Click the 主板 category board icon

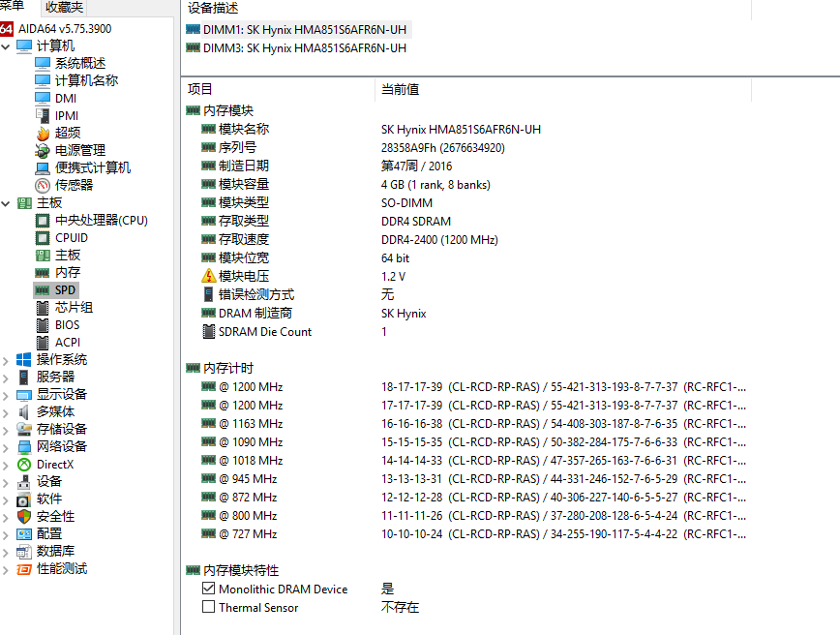24,203
